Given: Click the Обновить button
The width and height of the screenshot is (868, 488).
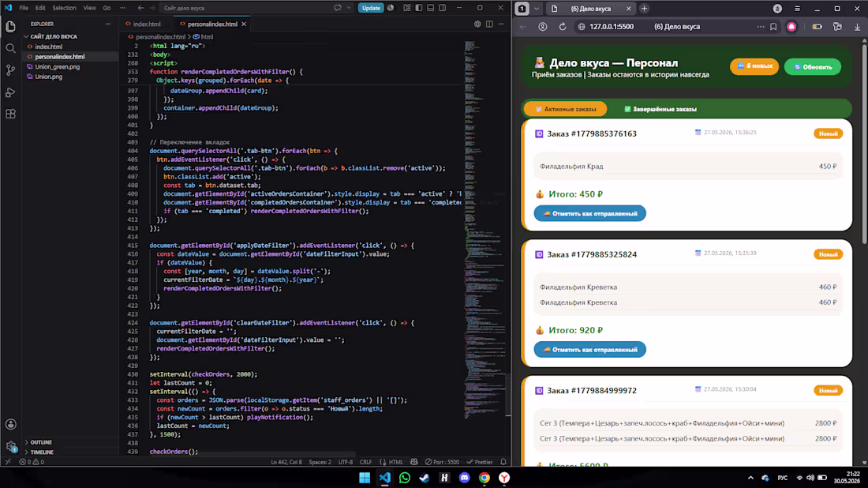Looking at the screenshot, I should [813, 66].
